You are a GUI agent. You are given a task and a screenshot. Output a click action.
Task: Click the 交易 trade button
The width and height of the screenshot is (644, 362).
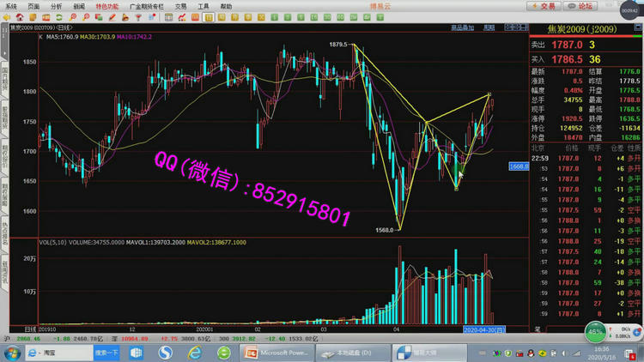tap(541, 6)
